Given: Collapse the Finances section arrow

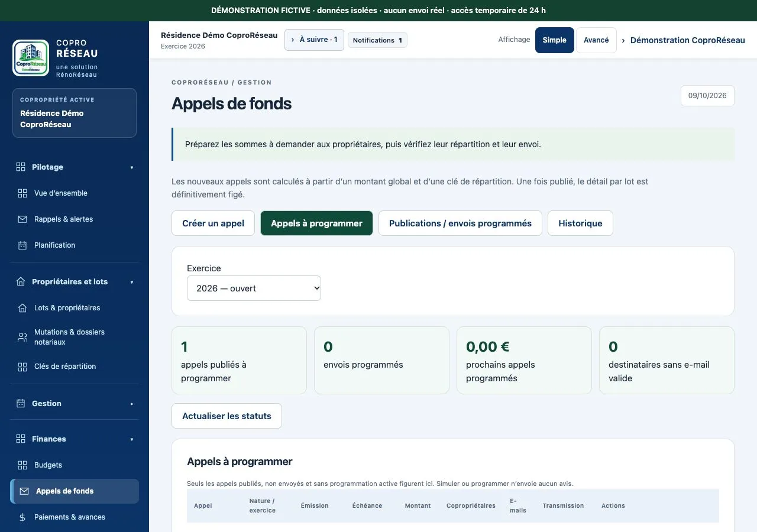Looking at the screenshot, I should tap(132, 439).
